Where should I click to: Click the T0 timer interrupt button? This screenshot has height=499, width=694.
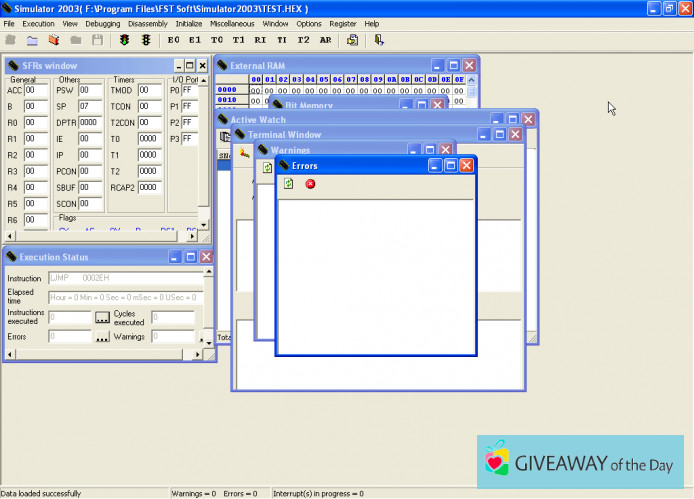pos(217,40)
